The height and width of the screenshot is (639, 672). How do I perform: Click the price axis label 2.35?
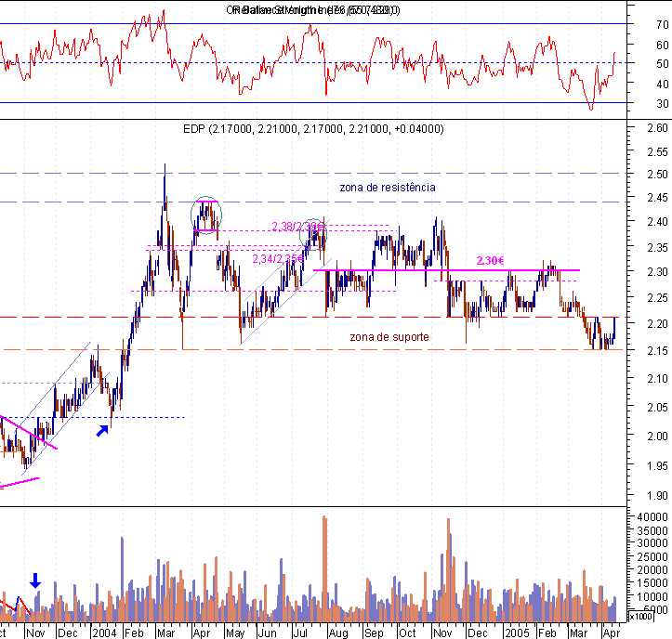(x=657, y=248)
